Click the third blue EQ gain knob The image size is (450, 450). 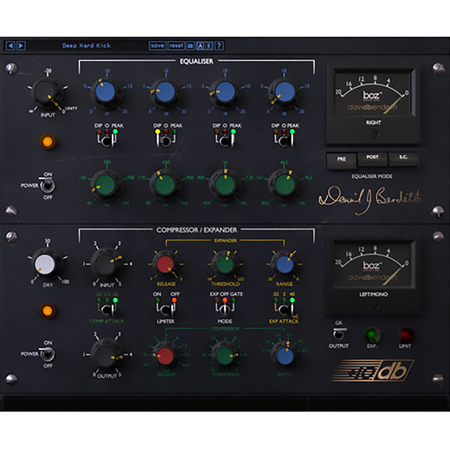coord(225,91)
